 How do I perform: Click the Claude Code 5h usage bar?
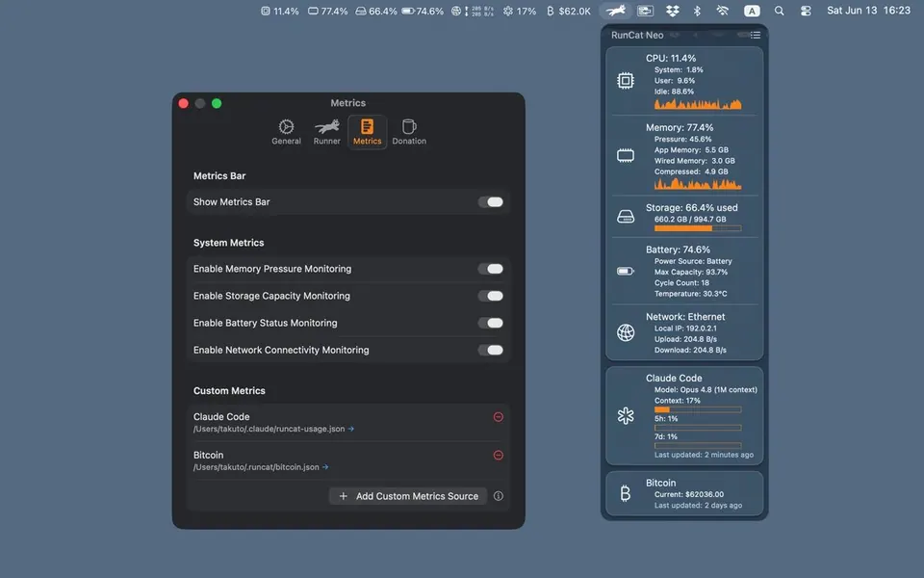pyautogui.click(x=698, y=428)
